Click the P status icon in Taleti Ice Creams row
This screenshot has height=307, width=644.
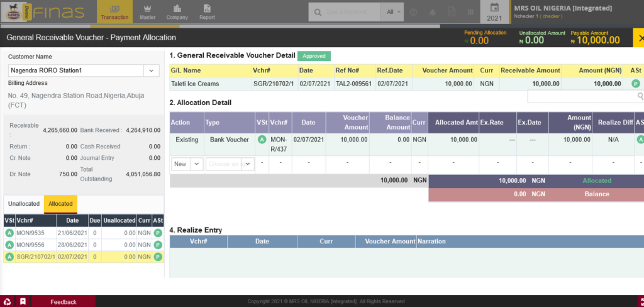(x=636, y=84)
